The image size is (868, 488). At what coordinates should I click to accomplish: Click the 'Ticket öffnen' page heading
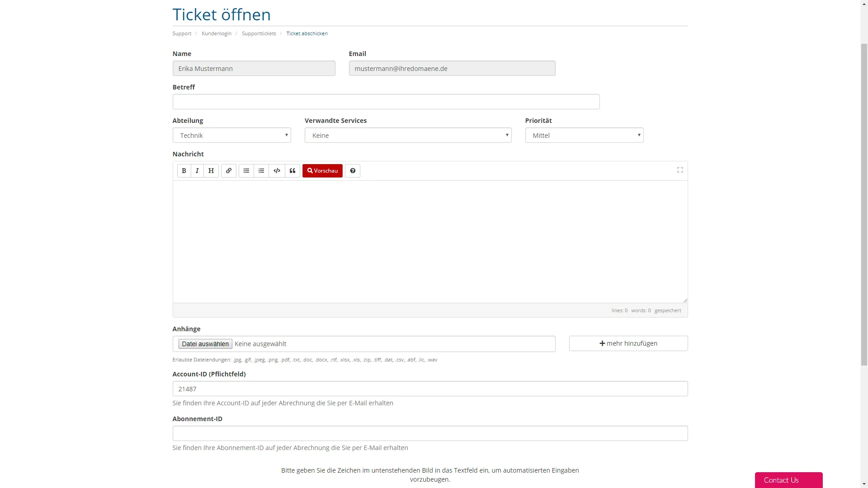222,14
